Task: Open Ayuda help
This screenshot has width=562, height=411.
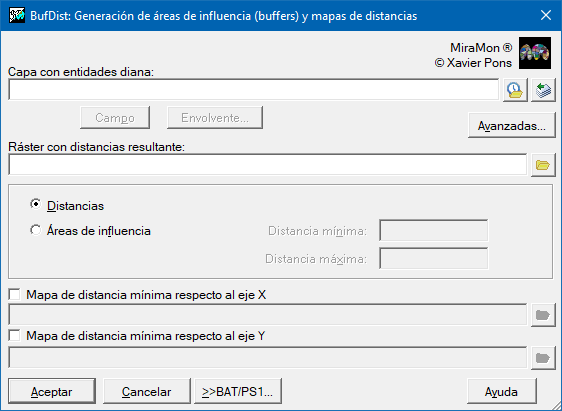Action: 502,391
